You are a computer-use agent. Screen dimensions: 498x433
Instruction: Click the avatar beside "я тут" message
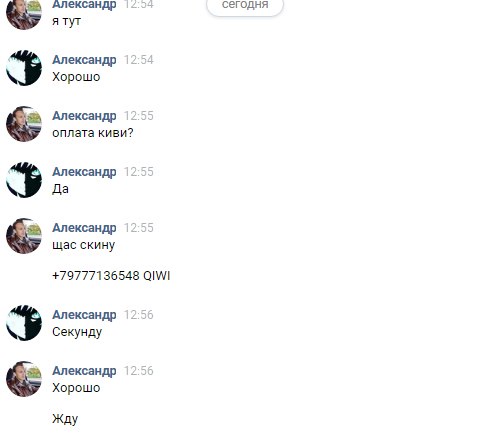coord(24,15)
